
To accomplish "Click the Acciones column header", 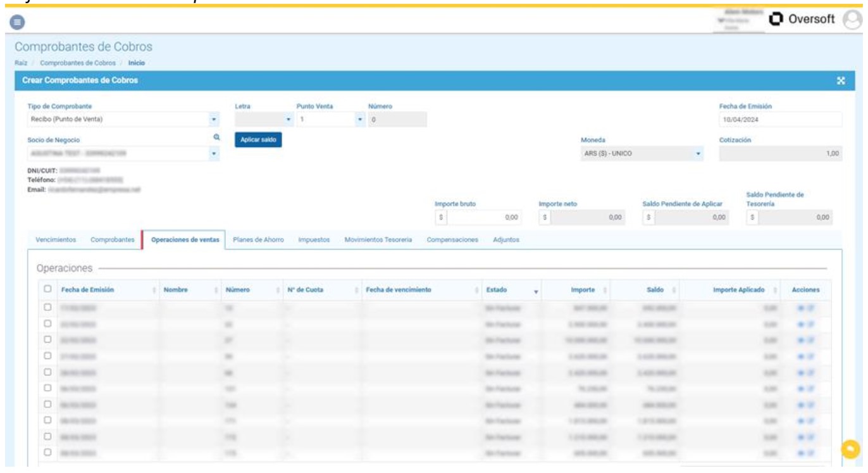I will pos(806,289).
